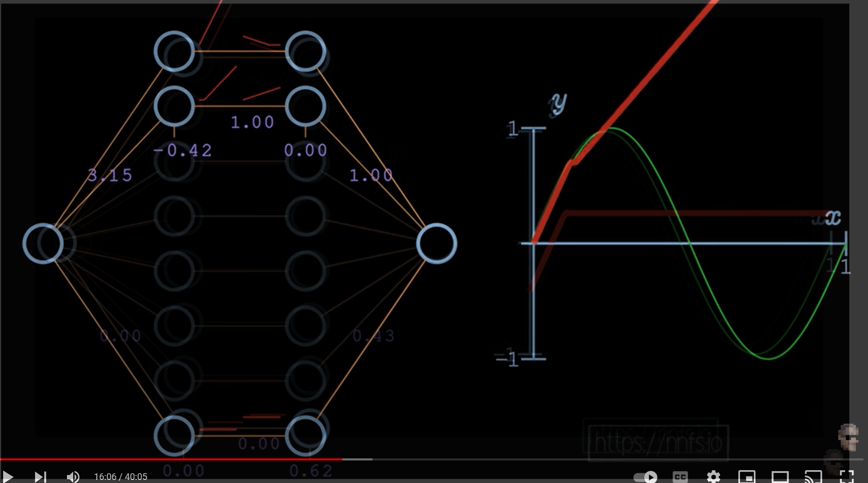Viewport: 868px width, 483px height.
Task: Toggle the Autoplay switch
Action: click(x=645, y=477)
